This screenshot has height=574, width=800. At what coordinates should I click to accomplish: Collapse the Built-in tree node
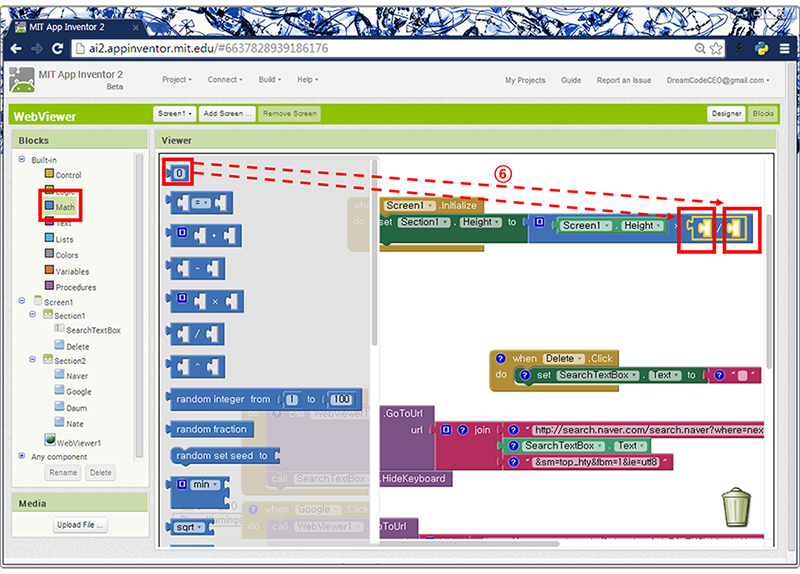click(x=21, y=159)
